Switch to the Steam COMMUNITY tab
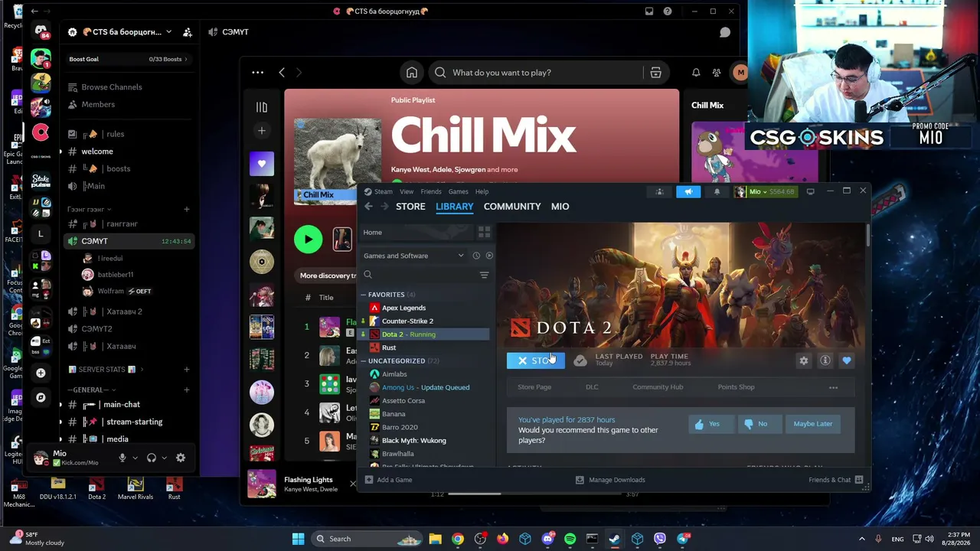Viewport: 980px width, 551px height. 512,207
